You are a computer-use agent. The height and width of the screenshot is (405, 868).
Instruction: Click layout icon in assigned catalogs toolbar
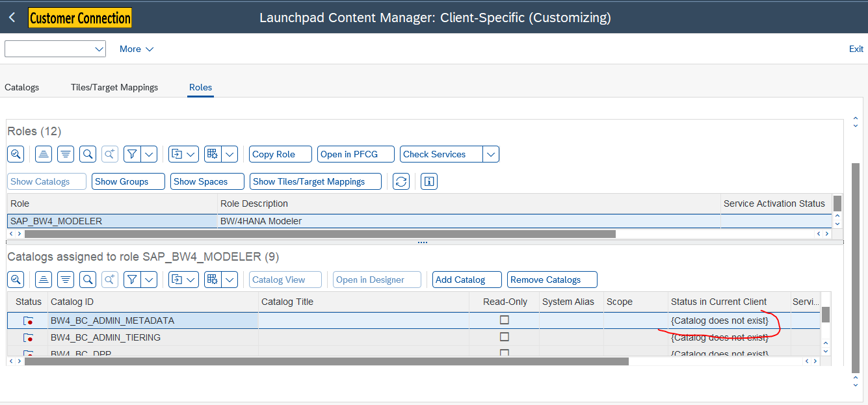213,280
